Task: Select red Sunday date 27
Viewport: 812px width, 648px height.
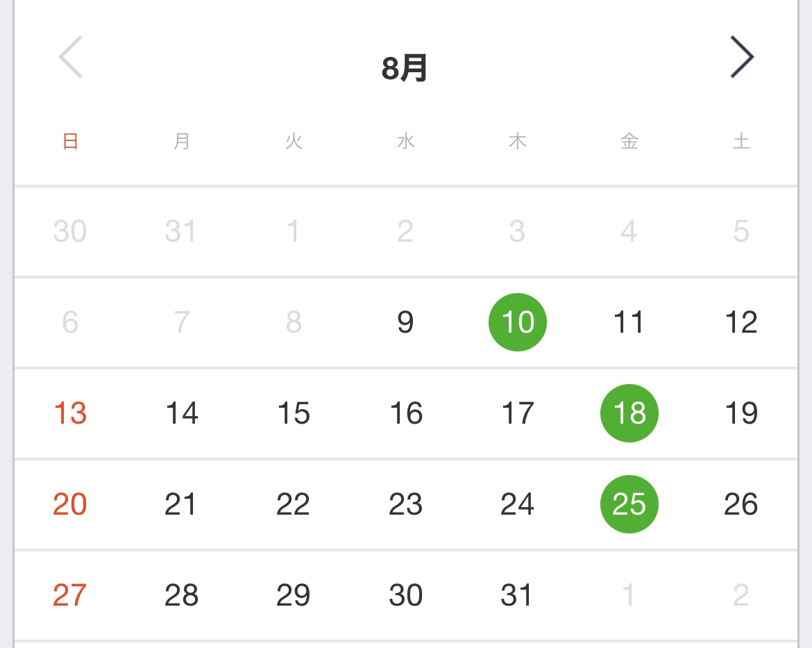Action: tap(69, 595)
